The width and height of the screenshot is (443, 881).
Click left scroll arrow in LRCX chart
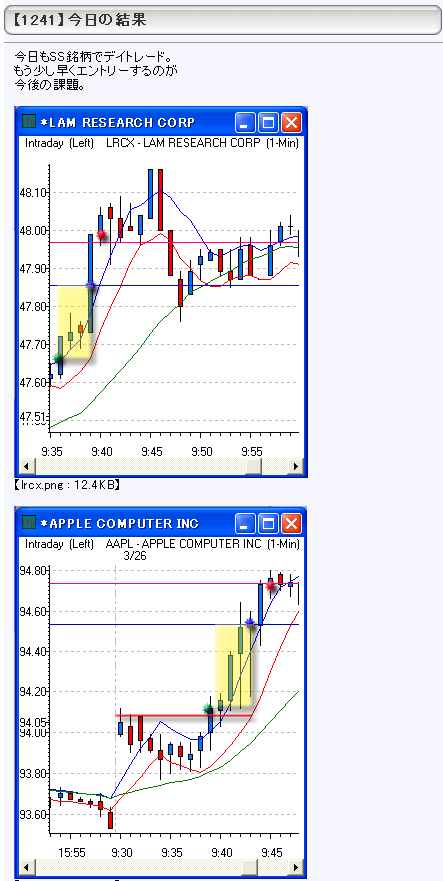27,466
